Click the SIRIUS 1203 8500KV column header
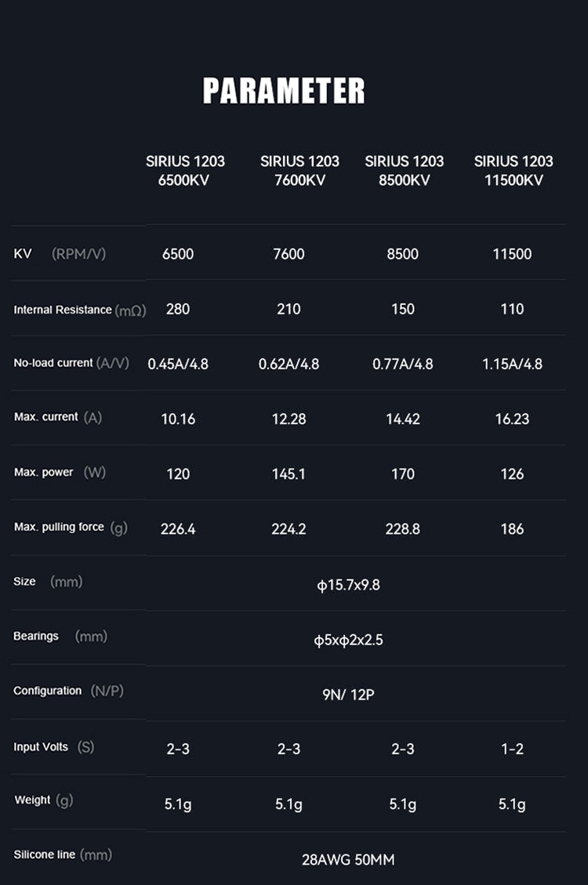This screenshot has width=588, height=885. click(404, 170)
